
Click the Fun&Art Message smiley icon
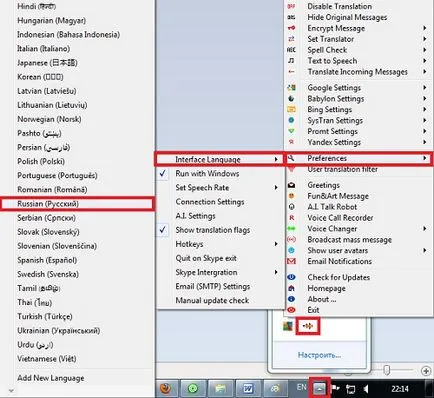point(291,196)
